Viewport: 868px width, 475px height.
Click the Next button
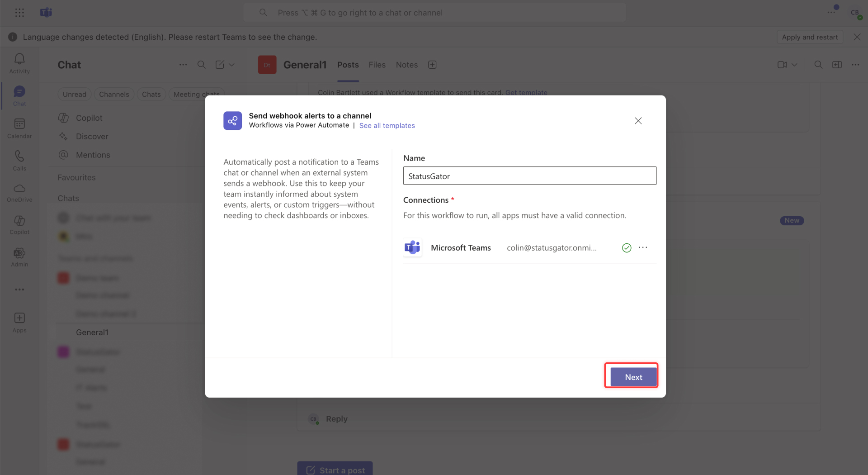(633, 377)
